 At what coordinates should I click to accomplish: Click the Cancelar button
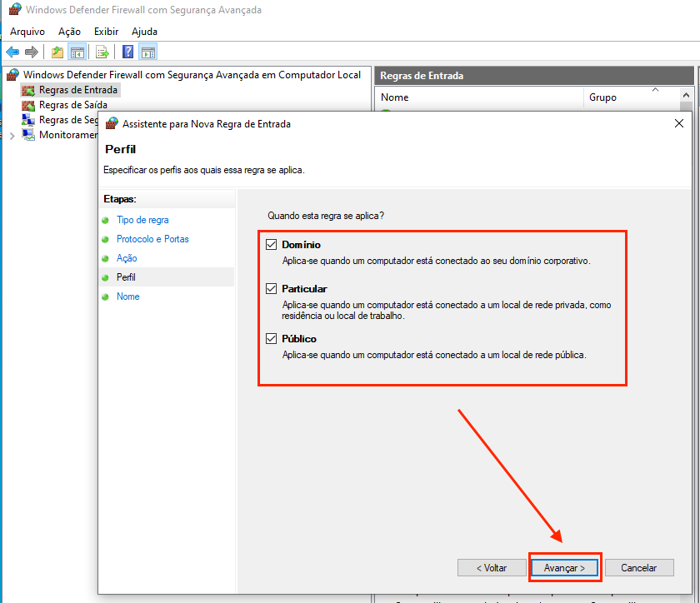(x=639, y=568)
